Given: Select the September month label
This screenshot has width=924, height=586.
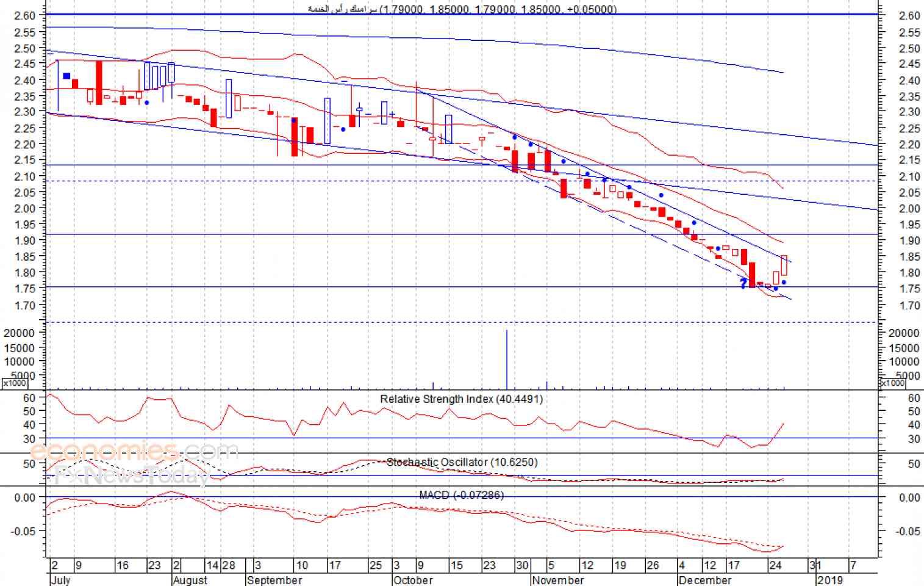Looking at the screenshot, I should pyautogui.click(x=275, y=580).
